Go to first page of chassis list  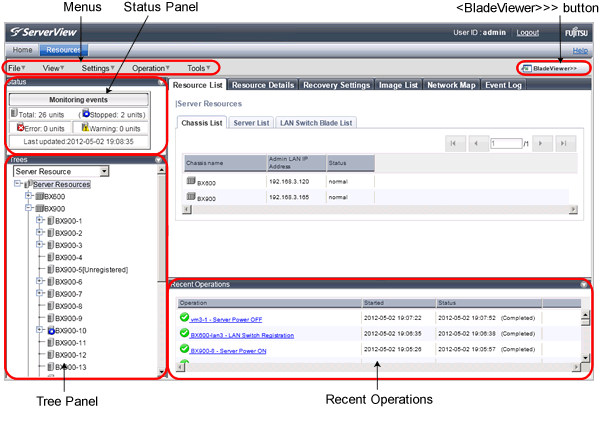pyautogui.click(x=455, y=143)
